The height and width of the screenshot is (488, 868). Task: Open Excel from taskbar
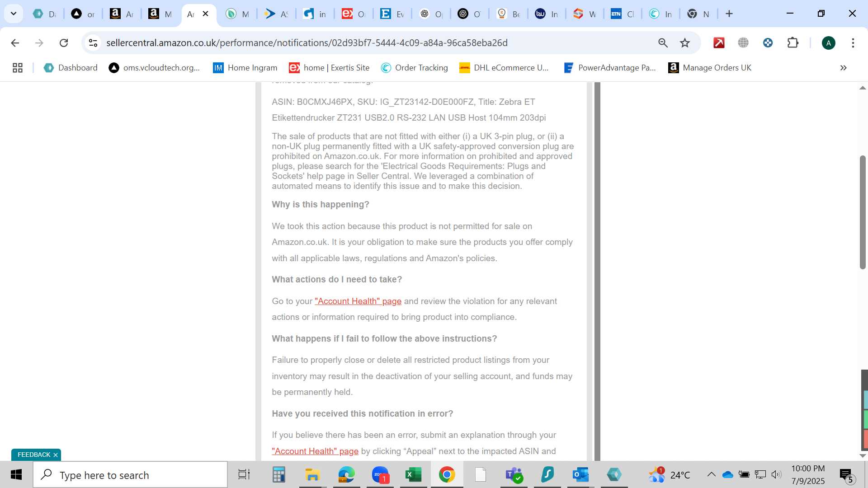pos(413,475)
